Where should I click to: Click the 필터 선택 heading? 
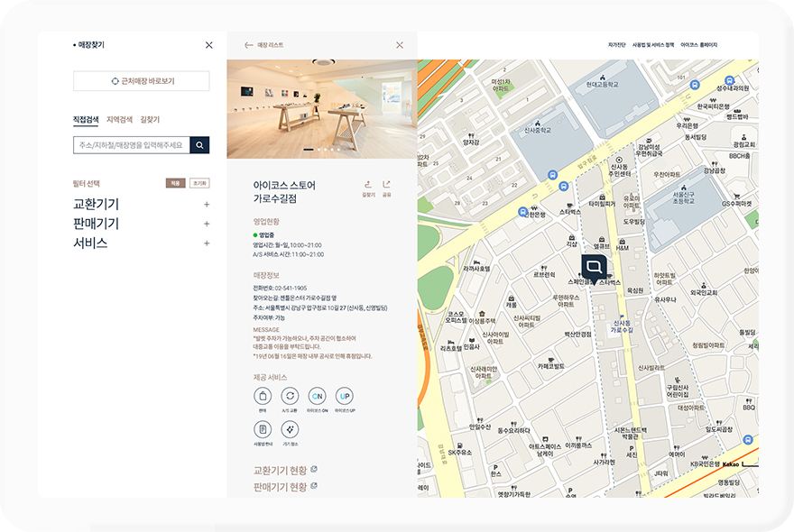(87, 183)
